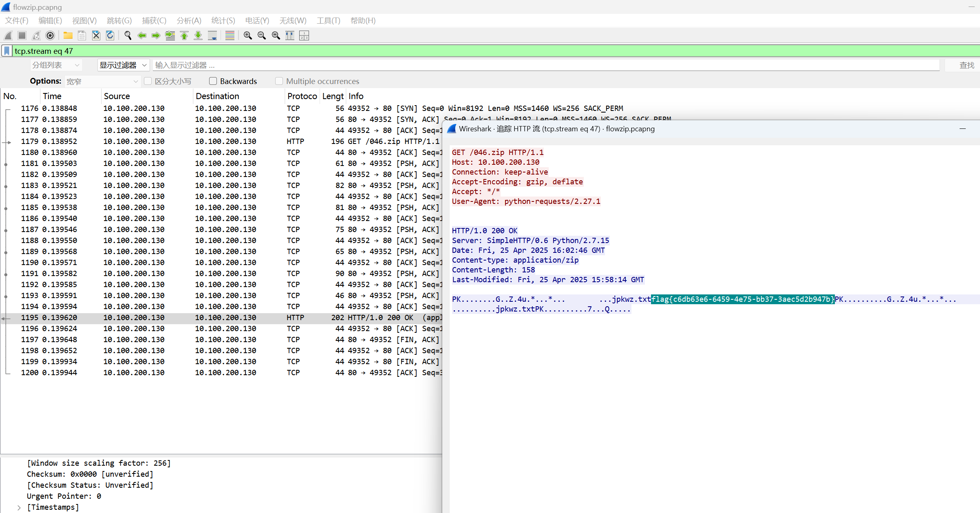Screen dimensions: 980x513
Task: Enable the Backwards search checkbox
Action: click(213, 81)
